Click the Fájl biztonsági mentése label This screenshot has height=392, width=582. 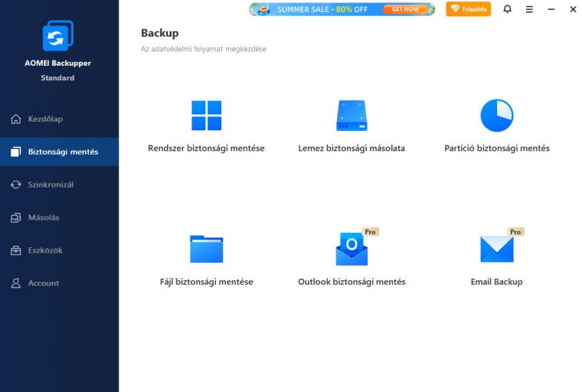tap(206, 282)
